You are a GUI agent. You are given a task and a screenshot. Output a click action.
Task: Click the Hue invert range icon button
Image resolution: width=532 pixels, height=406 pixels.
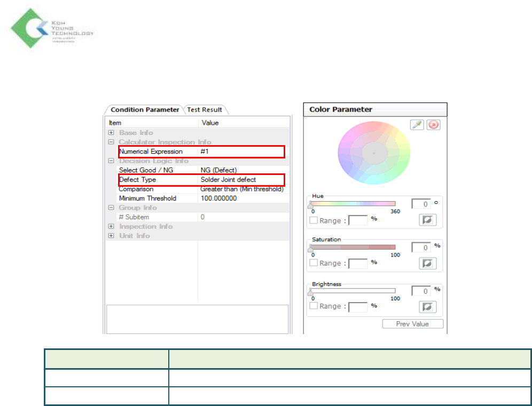tap(427, 220)
